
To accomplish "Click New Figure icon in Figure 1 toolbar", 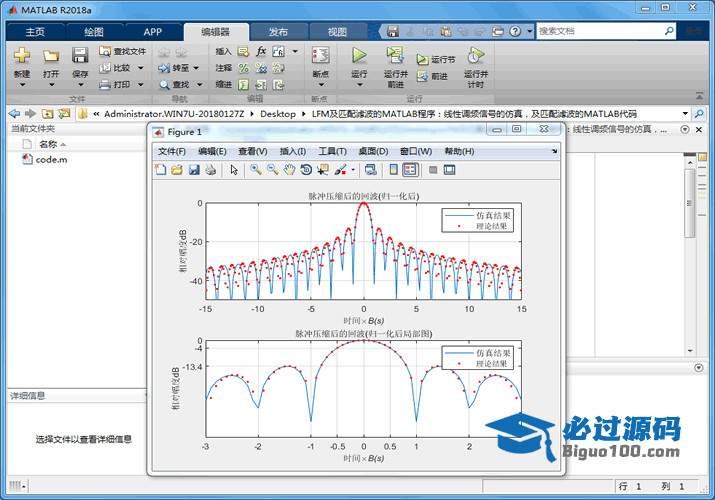I will point(161,170).
